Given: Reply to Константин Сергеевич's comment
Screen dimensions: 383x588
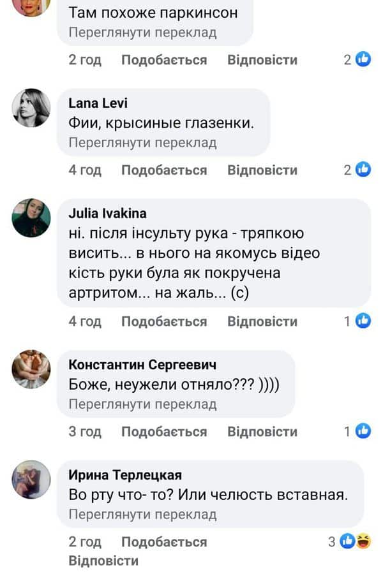Looking at the screenshot, I should (262, 432).
